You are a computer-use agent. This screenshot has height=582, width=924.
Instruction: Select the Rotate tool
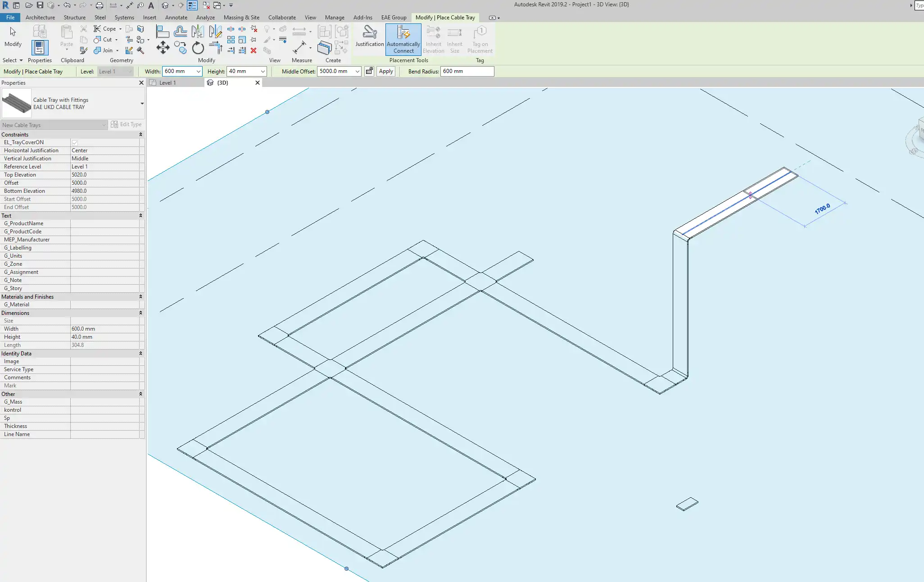pyautogui.click(x=198, y=48)
